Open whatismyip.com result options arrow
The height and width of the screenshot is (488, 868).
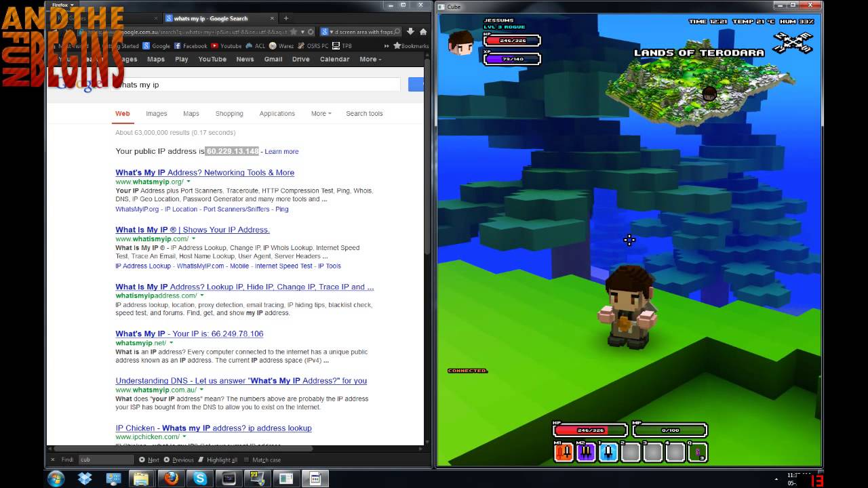[193, 239]
